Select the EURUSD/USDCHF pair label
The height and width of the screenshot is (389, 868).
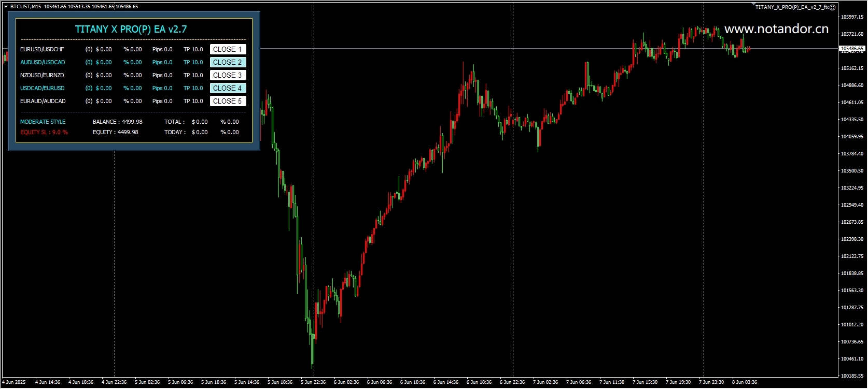(43, 49)
